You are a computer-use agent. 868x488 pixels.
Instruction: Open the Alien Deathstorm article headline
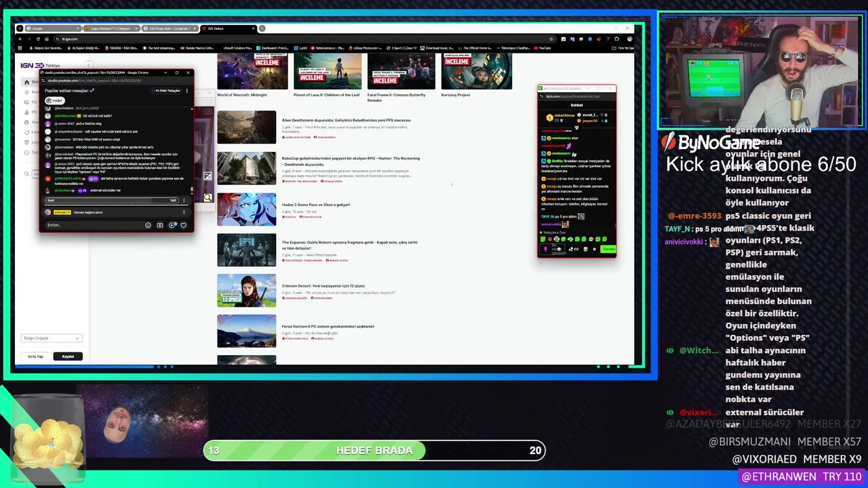[346, 120]
